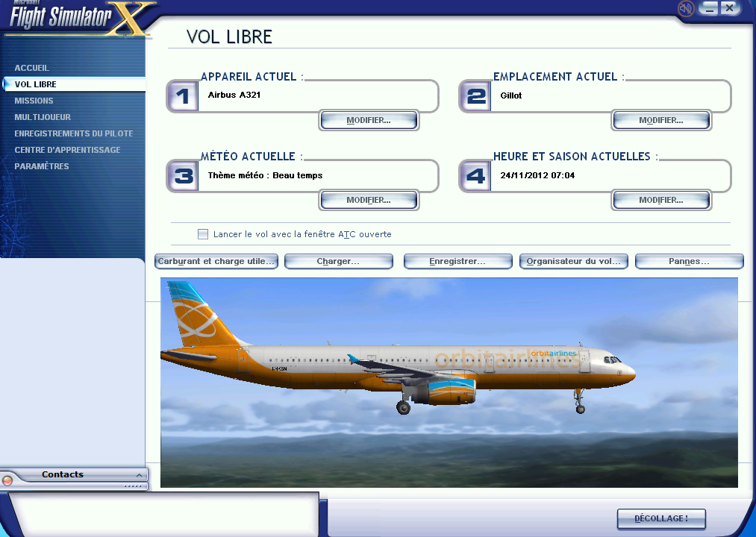This screenshot has height=537, width=756.
Task: Click the number 2 location badge
Action: [x=475, y=96]
